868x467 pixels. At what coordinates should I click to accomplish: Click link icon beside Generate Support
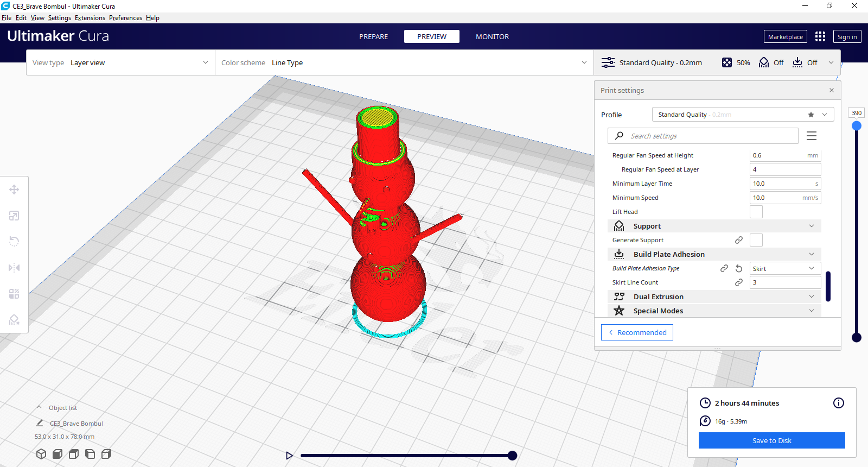click(x=739, y=240)
